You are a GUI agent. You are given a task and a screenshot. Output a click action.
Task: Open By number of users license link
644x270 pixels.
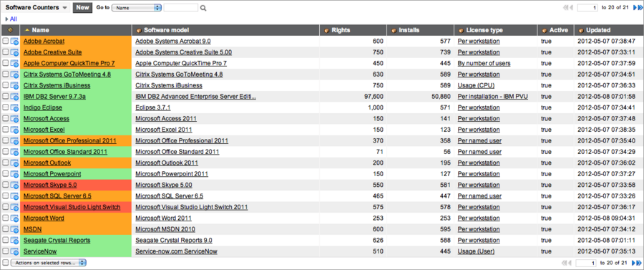(484, 63)
